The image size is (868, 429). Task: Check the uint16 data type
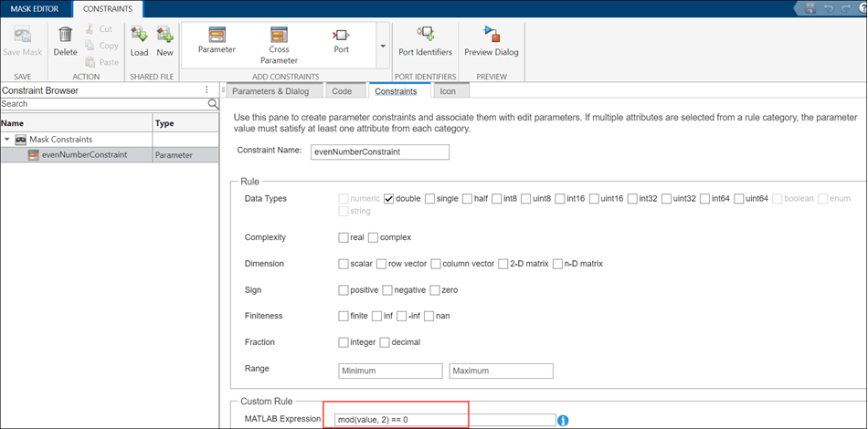tap(594, 198)
